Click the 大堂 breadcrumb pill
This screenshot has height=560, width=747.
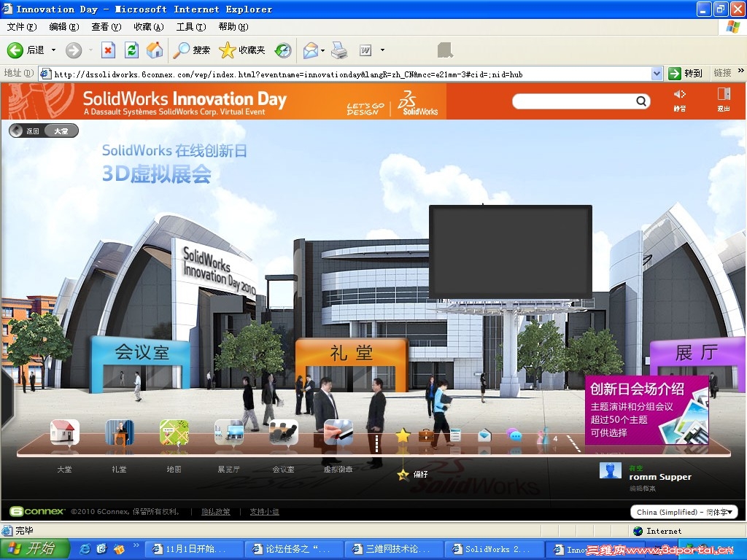61,131
